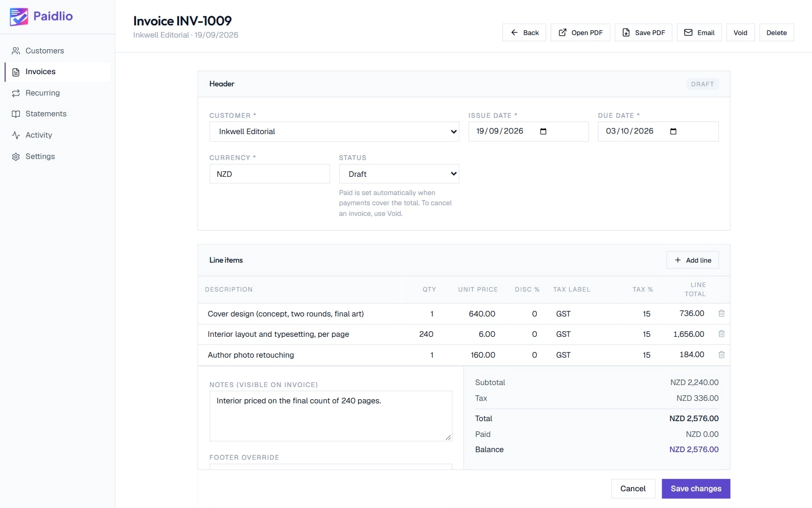Click the DRAFT status badge
812x508 pixels.
click(702, 84)
